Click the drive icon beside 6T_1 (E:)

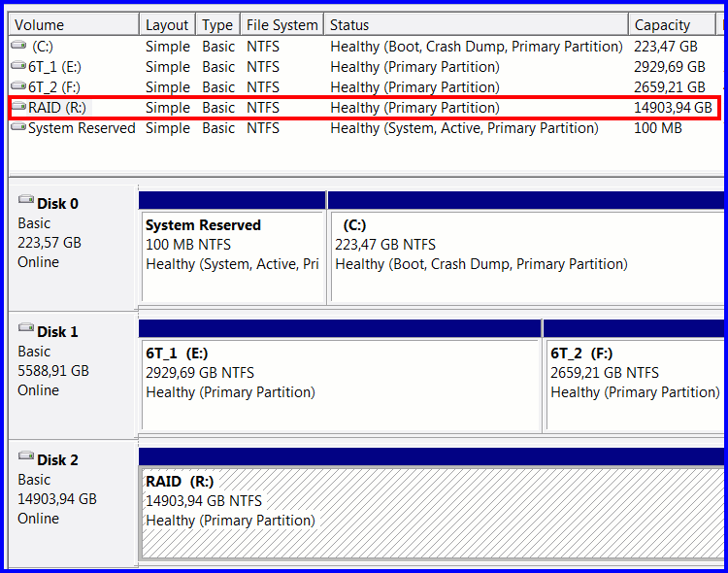pyautogui.click(x=18, y=65)
